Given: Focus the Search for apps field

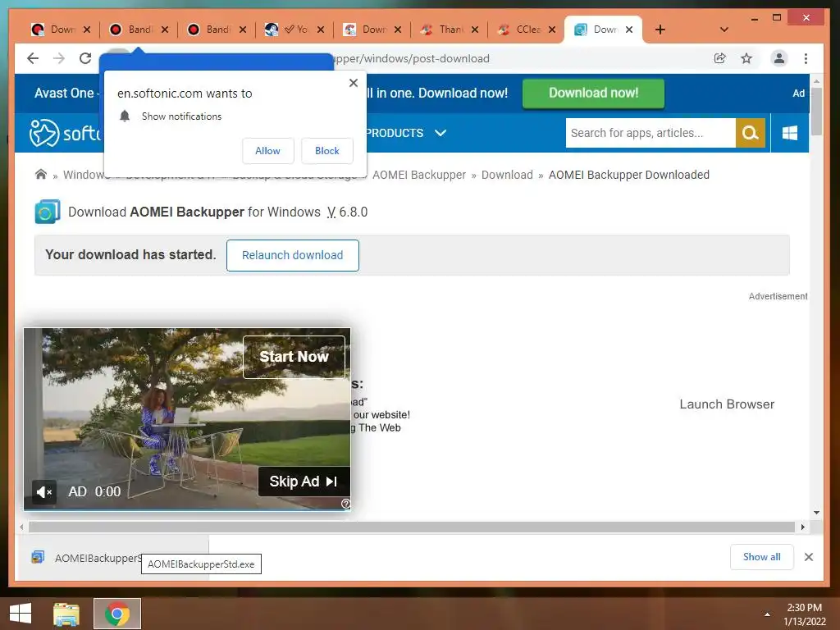Looking at the screenshot, I should 651,133.
